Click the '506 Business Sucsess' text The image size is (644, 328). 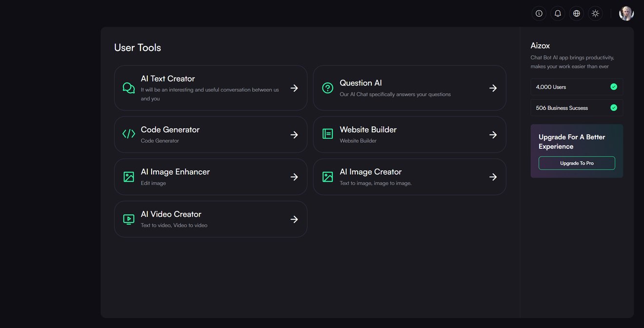pos(562,108)
